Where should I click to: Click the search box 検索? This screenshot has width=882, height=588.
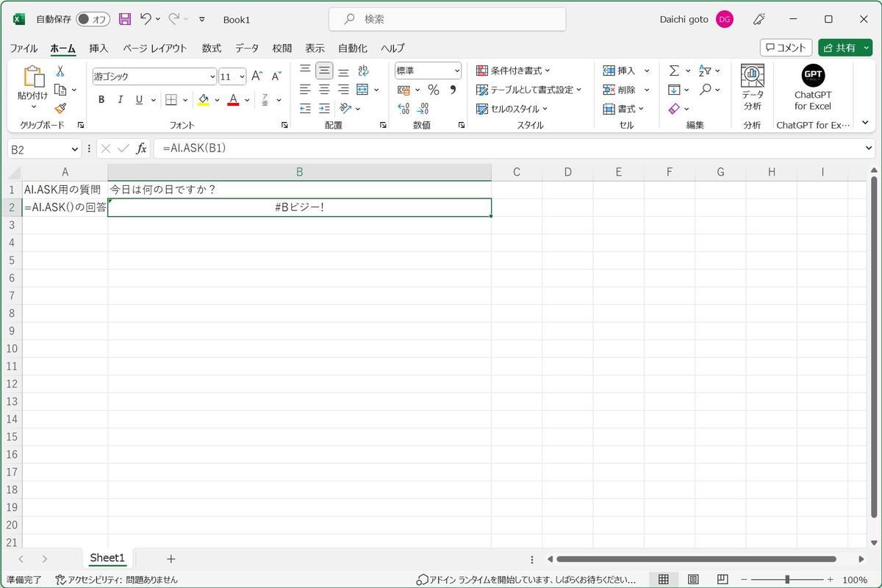447,19
